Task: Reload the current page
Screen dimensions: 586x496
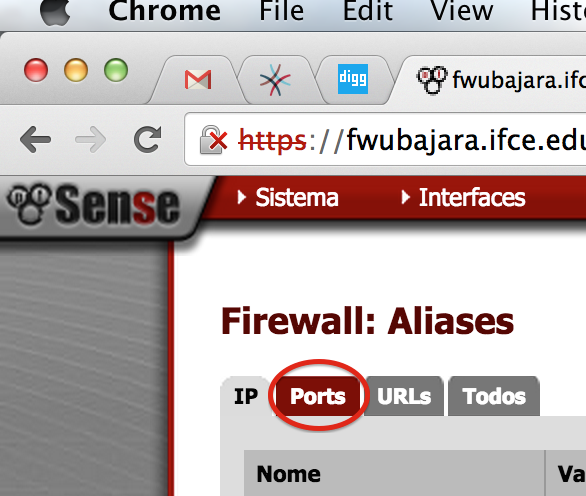Action: pyautogui.click(x=148, y=139)
